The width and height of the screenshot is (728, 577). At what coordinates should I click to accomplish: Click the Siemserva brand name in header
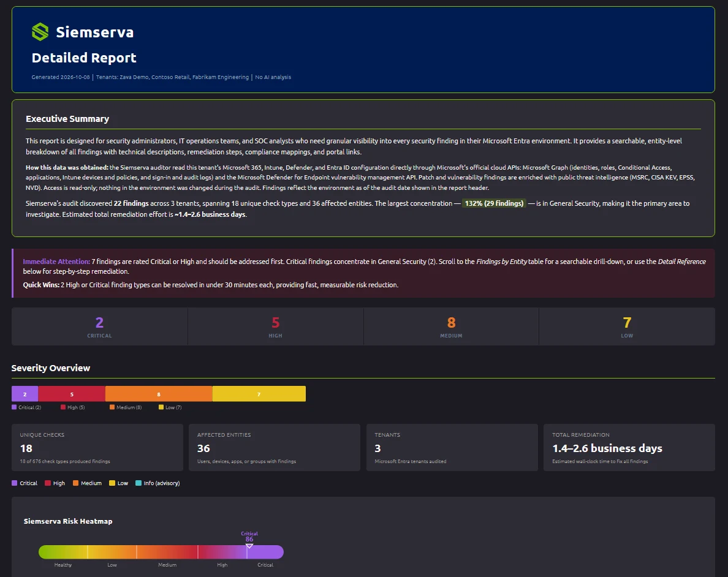click(x=95, y=32)
